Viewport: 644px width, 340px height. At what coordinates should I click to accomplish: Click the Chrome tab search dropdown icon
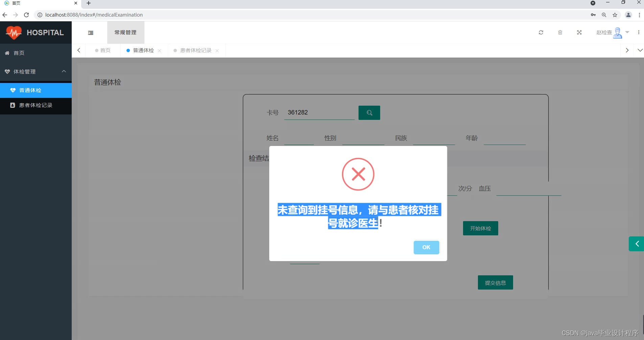pyautogui.click(x=593, y=3)
